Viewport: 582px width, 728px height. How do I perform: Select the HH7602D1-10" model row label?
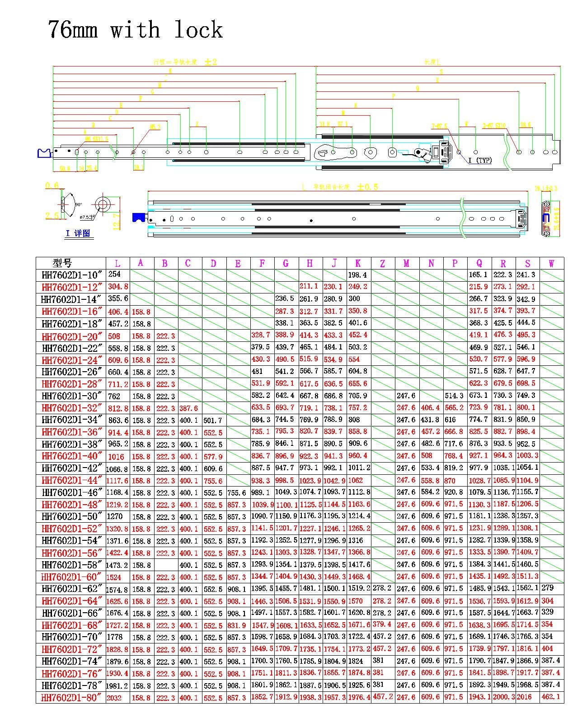pyautogui.click(x=72, y=275)
